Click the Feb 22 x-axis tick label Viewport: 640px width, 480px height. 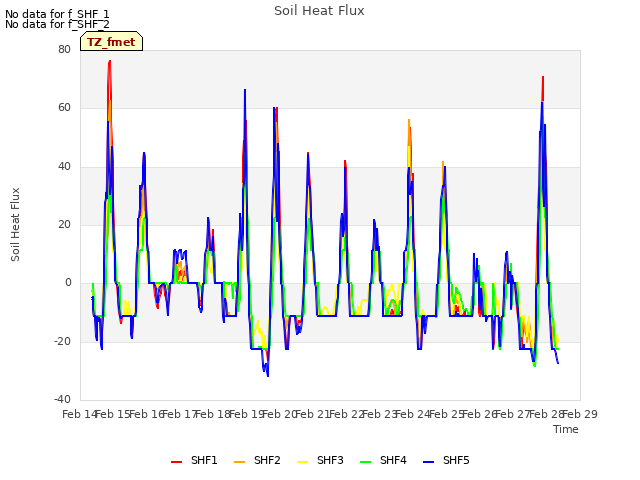(x=346, y=414)
